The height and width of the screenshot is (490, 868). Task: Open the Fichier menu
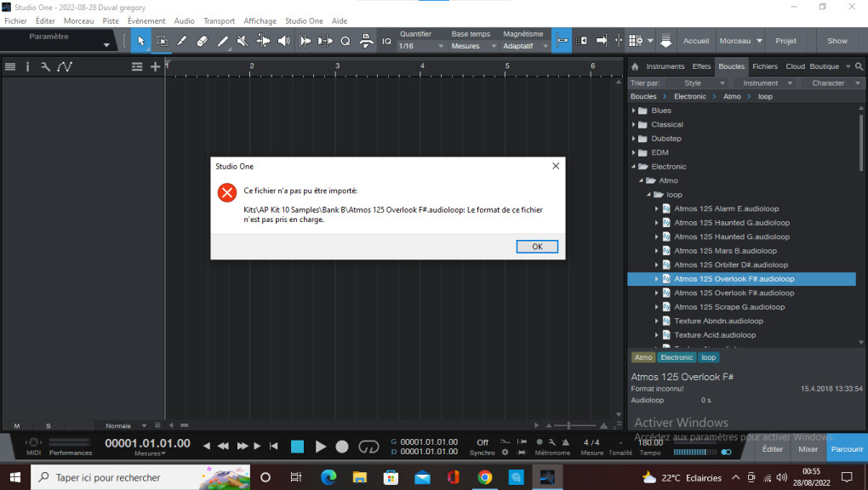pyautogui.click(x=15, y=21)
